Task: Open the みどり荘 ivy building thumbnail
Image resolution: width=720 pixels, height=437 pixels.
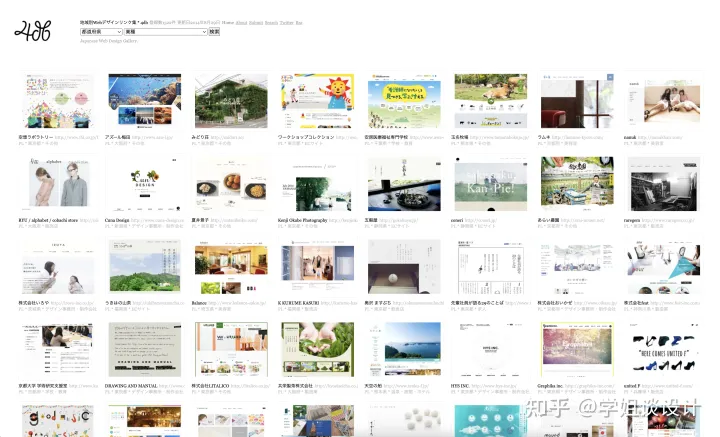Action: 231,101
